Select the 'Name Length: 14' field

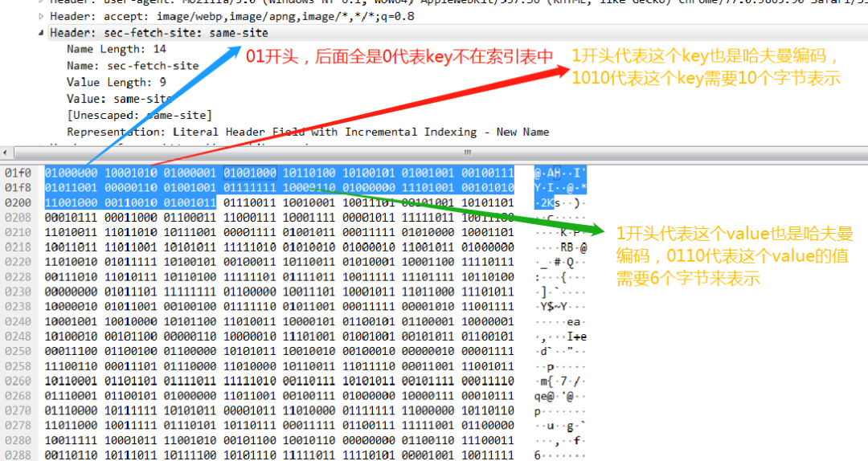point(117,49)
